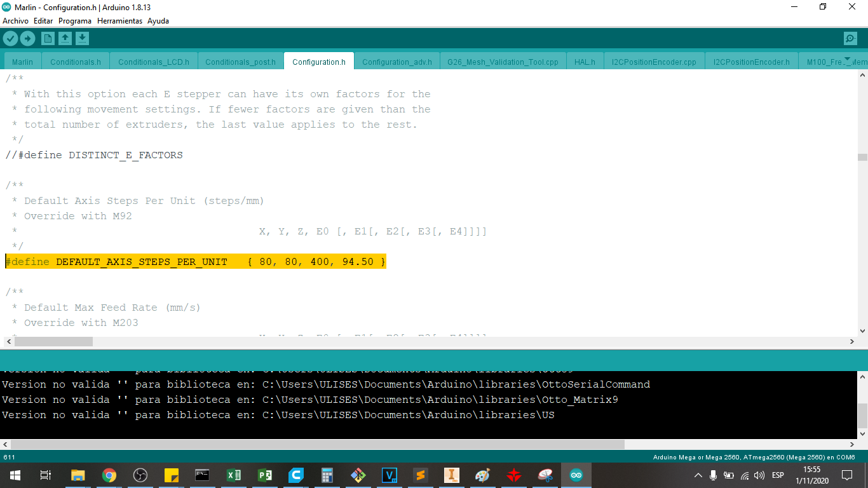Switch to the HAL.h tab
The height and width of the screenshot is (488, 868).
tap(585, 62)
